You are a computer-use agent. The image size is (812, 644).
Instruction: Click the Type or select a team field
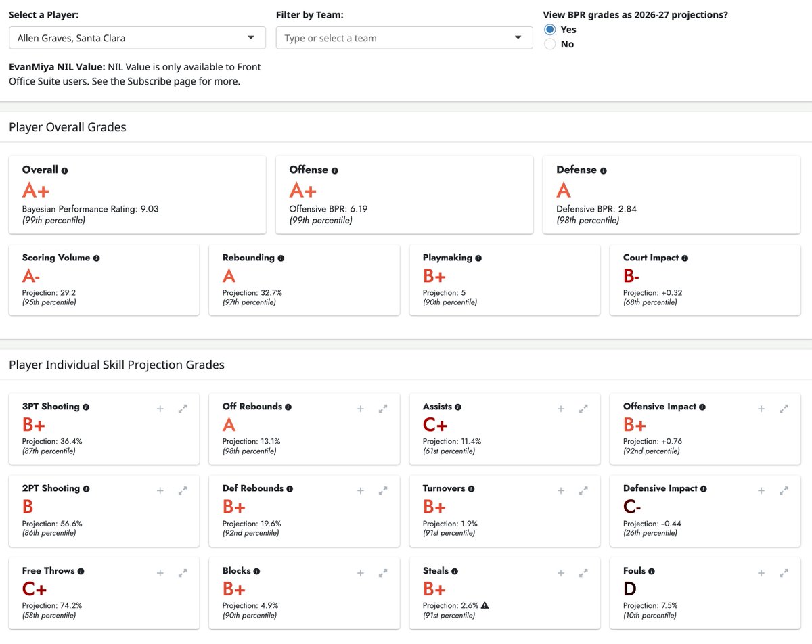coord(405,38)
